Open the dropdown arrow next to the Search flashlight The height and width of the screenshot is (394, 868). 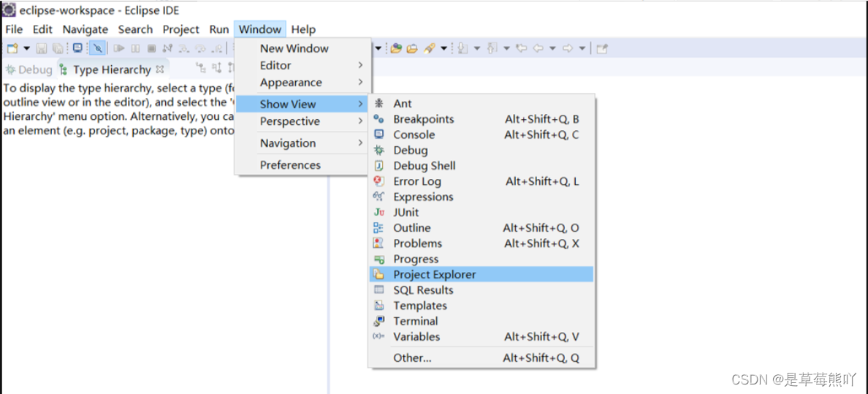[444, 48]
